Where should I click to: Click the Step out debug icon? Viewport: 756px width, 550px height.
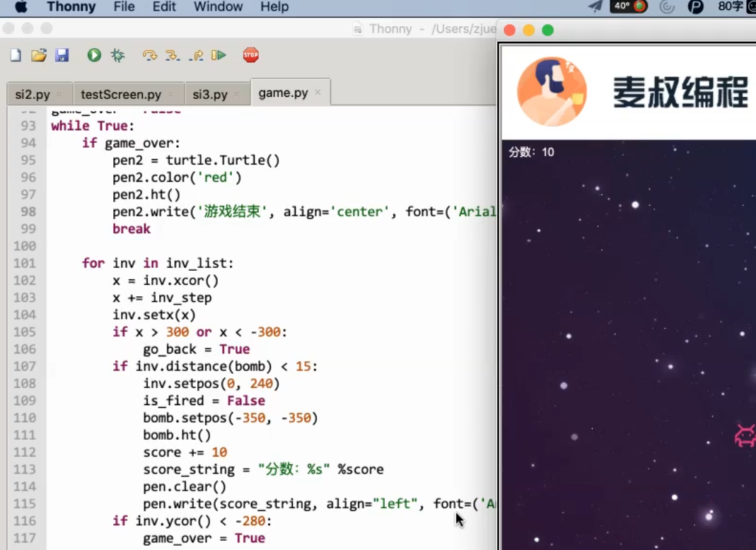pos(196,55)
